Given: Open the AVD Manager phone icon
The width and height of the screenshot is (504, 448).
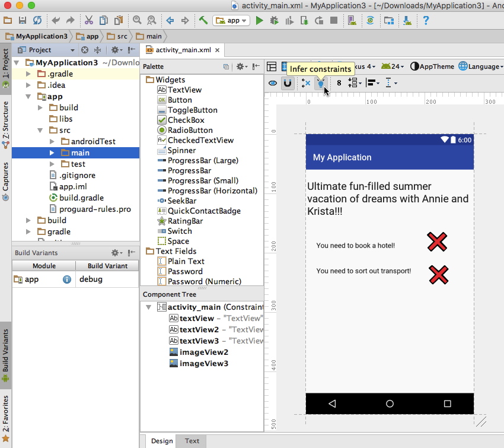Looking at the screenshot, I should click(x=352, y=21).
